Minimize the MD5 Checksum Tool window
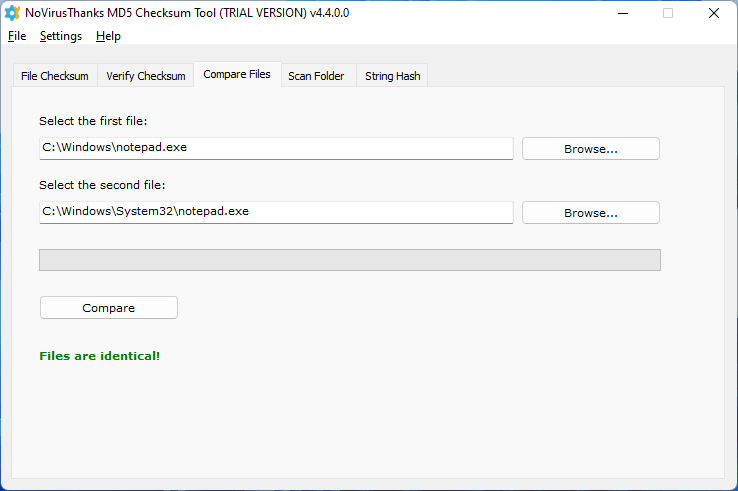Image resolution: width=738 pixels, height=491 pixels. (x=623, y=13)
